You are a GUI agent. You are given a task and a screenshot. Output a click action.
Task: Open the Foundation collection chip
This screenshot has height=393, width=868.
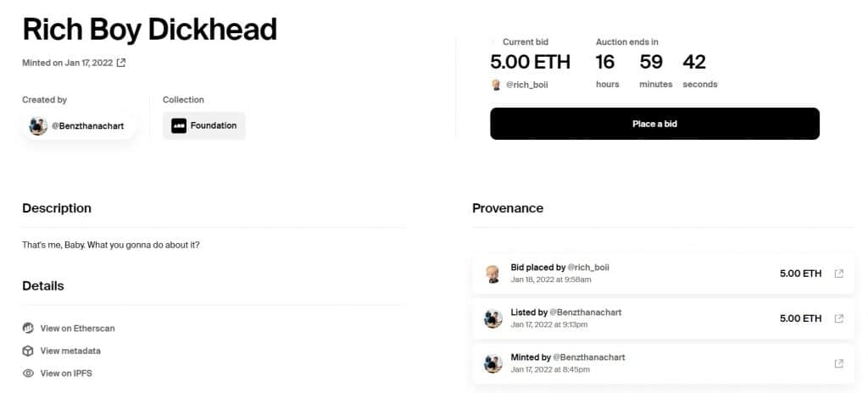coord(203,125)
